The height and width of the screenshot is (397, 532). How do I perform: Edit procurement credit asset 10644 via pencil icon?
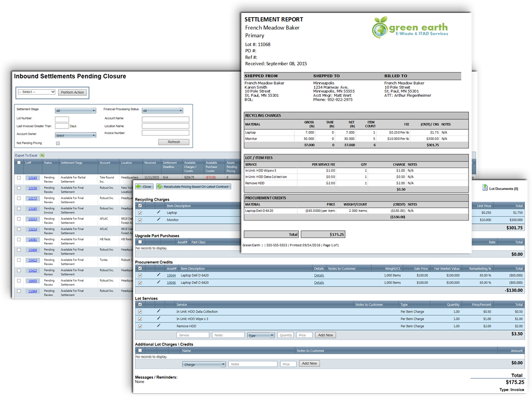point(159,275)
